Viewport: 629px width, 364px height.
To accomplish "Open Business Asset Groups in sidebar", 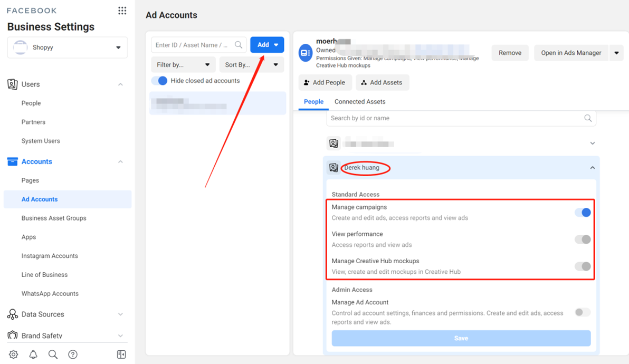I will point(54,218).
